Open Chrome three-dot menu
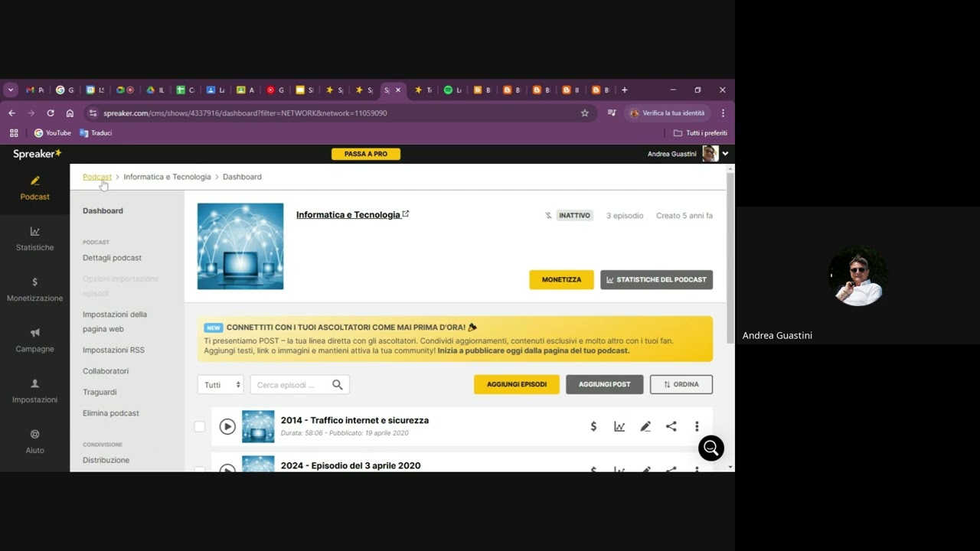980x551 pixels. (723, 112)
